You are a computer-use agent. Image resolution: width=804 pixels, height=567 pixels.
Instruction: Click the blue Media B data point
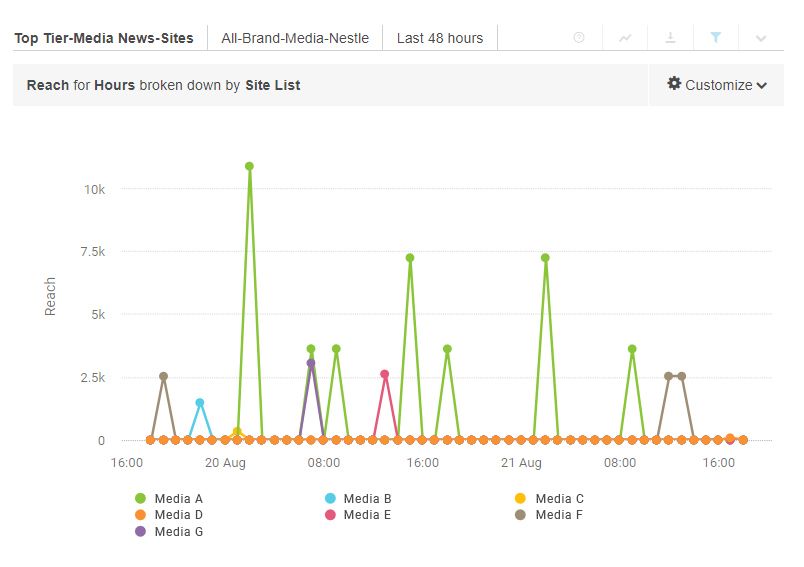(x=200, y=402)
